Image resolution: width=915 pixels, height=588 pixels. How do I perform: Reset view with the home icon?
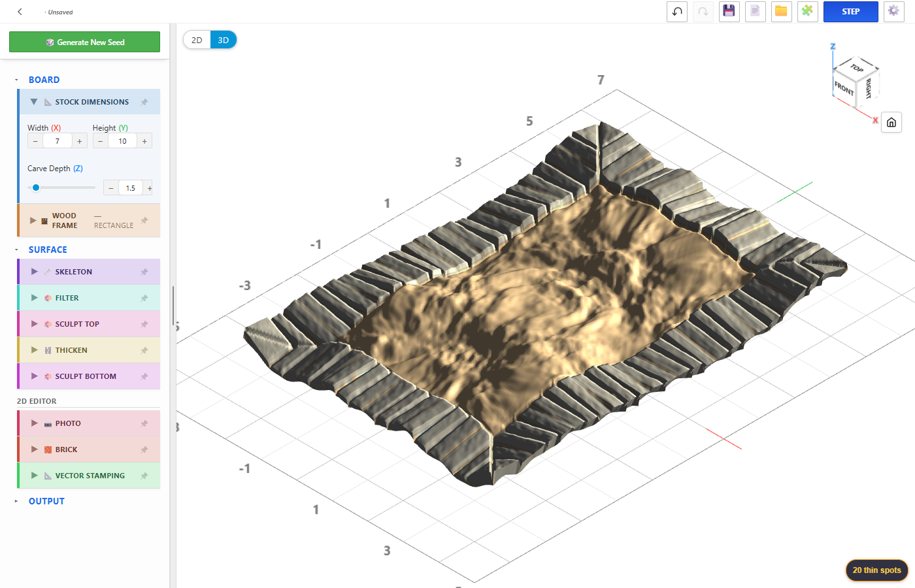(891, 122)
